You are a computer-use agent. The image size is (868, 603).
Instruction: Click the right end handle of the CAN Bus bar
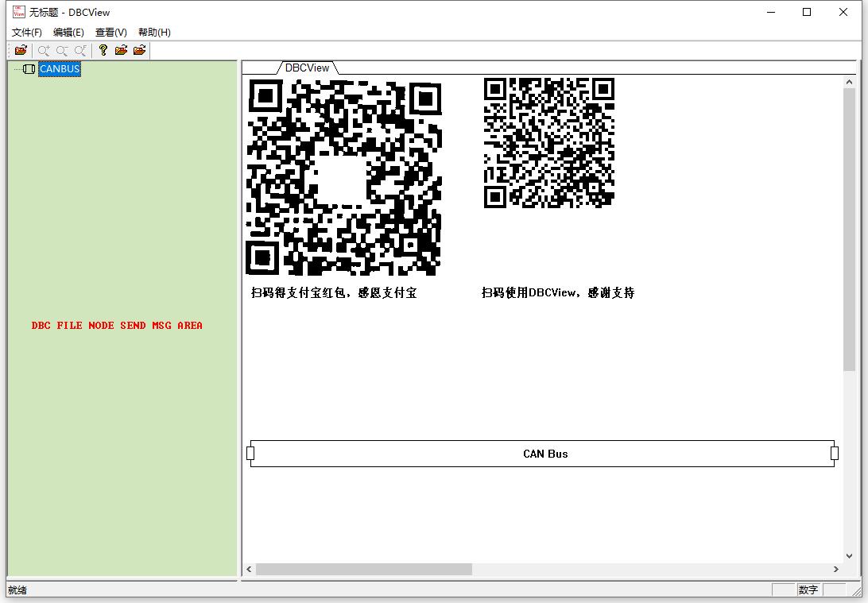(835, 454)
